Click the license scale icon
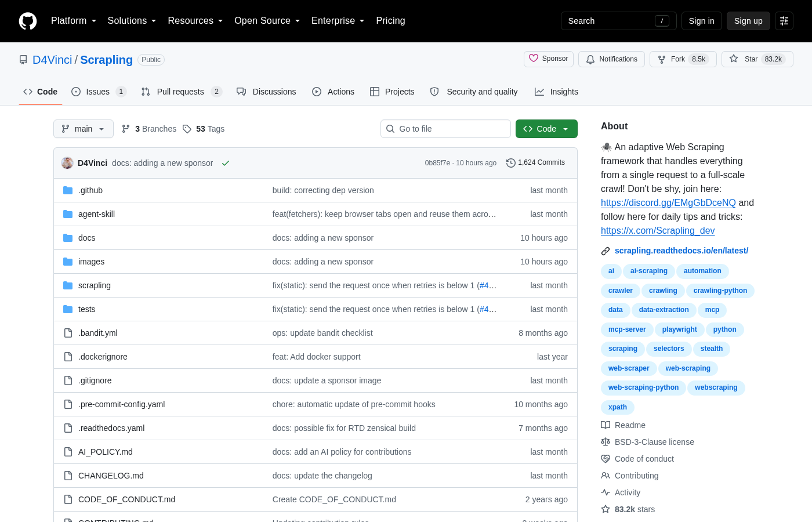The image size is (812, 522). (606, 442)
